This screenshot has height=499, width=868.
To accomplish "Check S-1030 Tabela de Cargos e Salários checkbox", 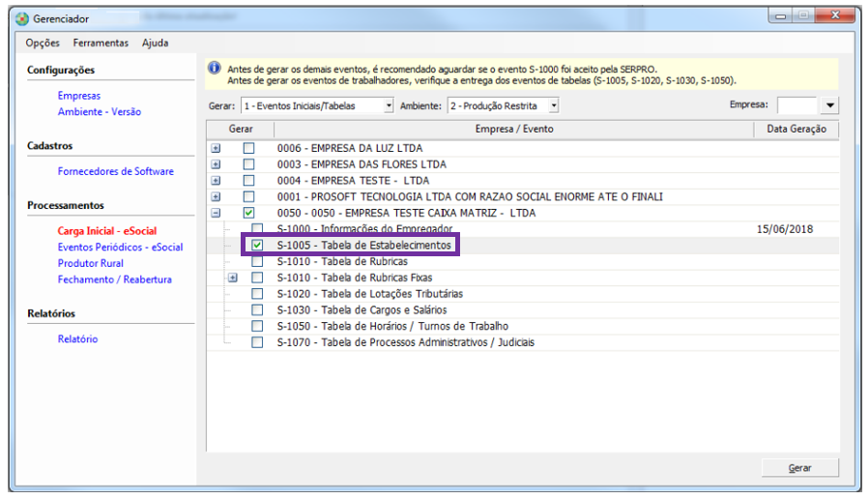I will [x=257, y=310].
